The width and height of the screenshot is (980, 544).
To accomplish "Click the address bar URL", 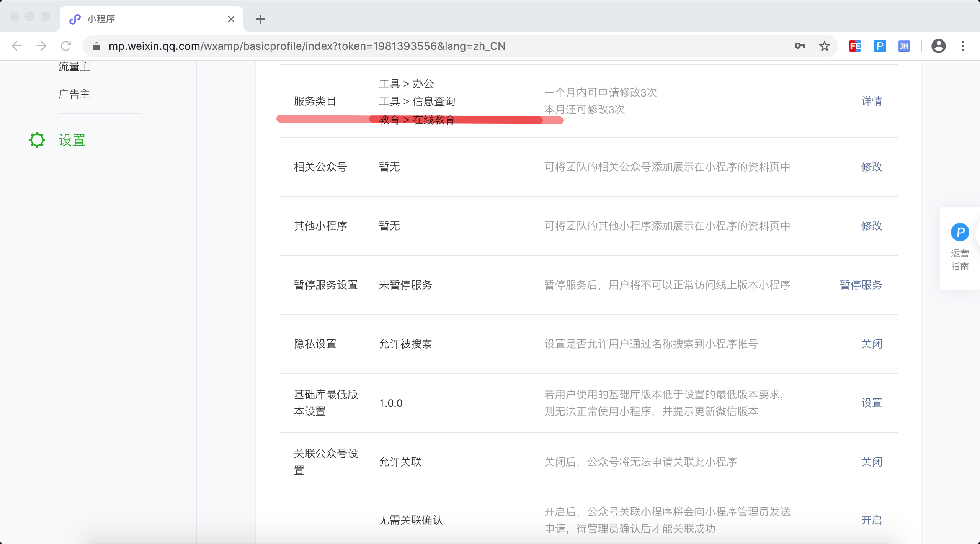I will pyautogui.click(x=306, y=46).
